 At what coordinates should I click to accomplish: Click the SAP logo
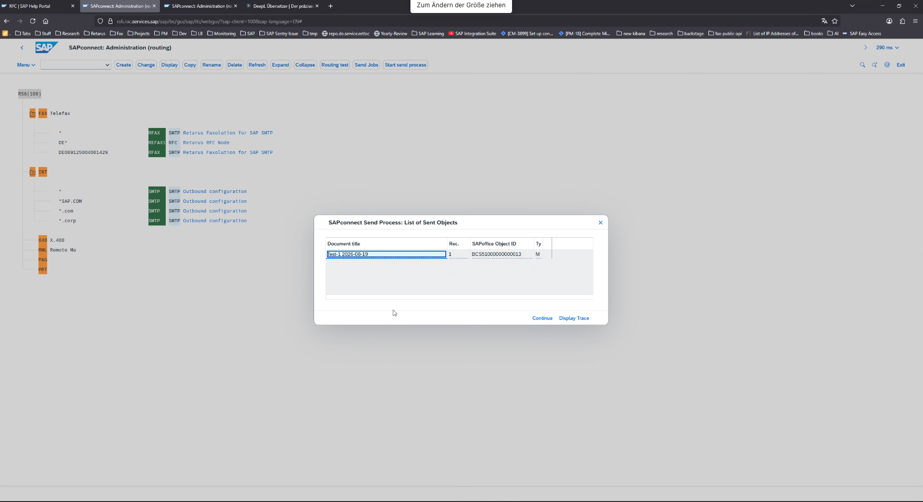(46, 48)
